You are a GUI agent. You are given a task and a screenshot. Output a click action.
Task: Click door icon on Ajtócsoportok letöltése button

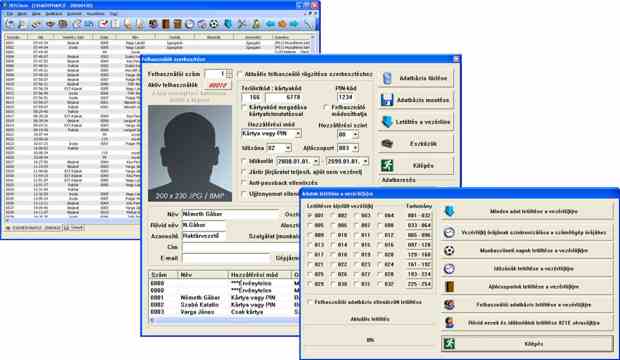tap(449, 286)
